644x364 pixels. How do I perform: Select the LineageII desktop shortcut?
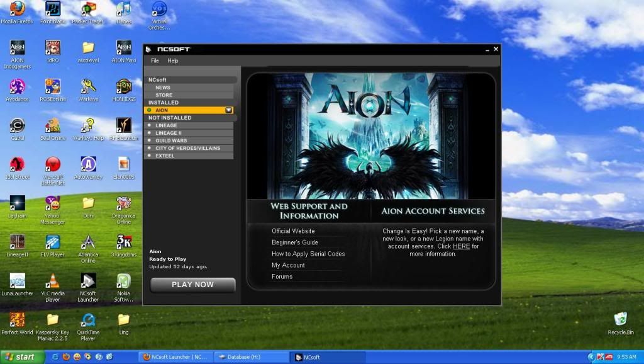[x=17, y=246]
